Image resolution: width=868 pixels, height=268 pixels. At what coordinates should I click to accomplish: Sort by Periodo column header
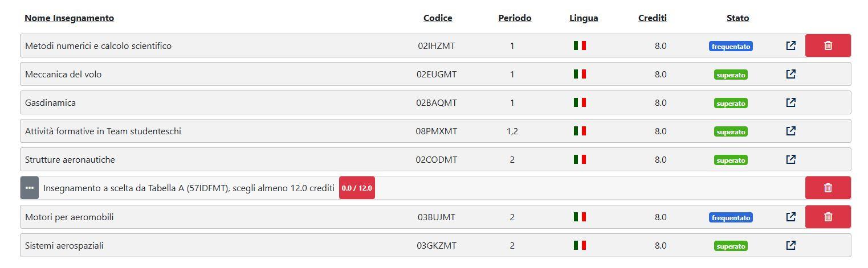click(x=515, y=18)
